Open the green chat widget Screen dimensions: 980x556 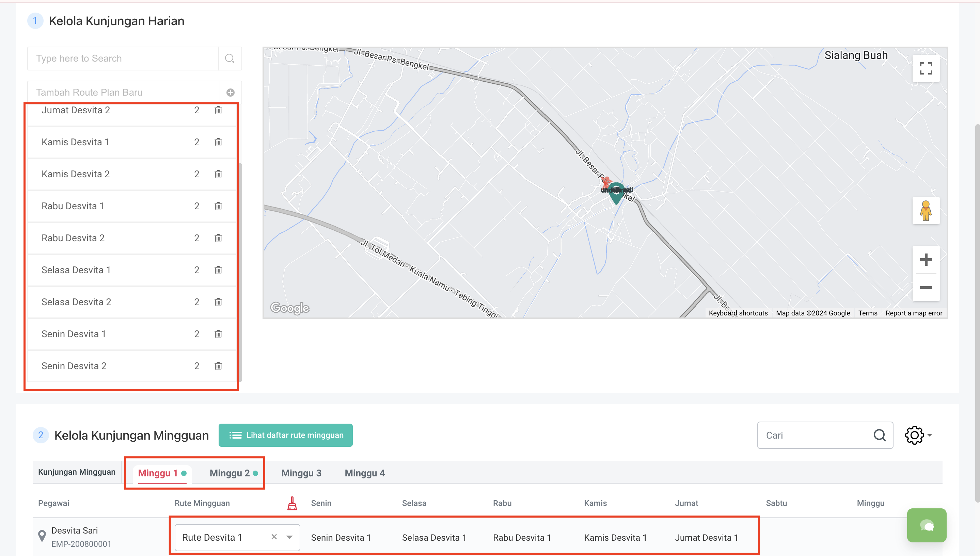[927, 525]
